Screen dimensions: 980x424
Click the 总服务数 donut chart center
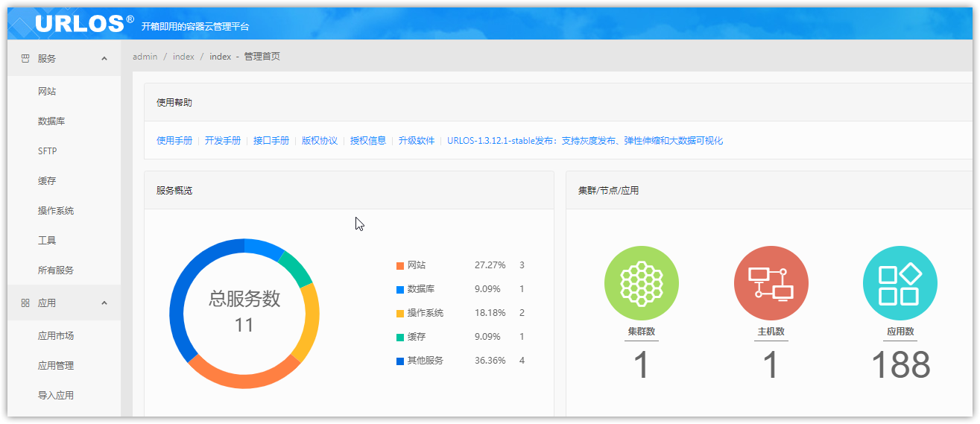pyautogui.click(x=244, y=312)
